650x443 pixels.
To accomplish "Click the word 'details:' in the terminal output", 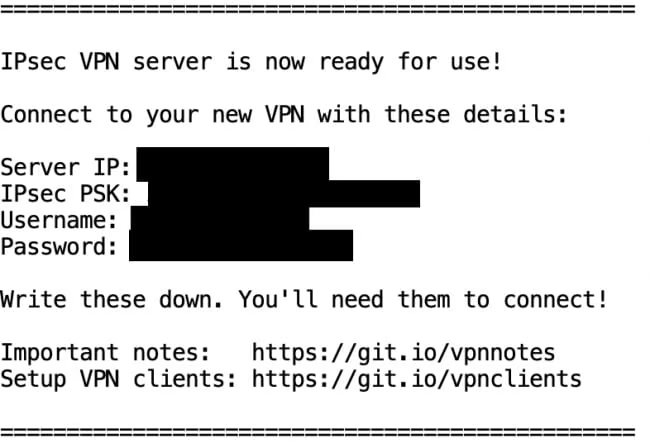I will click(515, 114).
